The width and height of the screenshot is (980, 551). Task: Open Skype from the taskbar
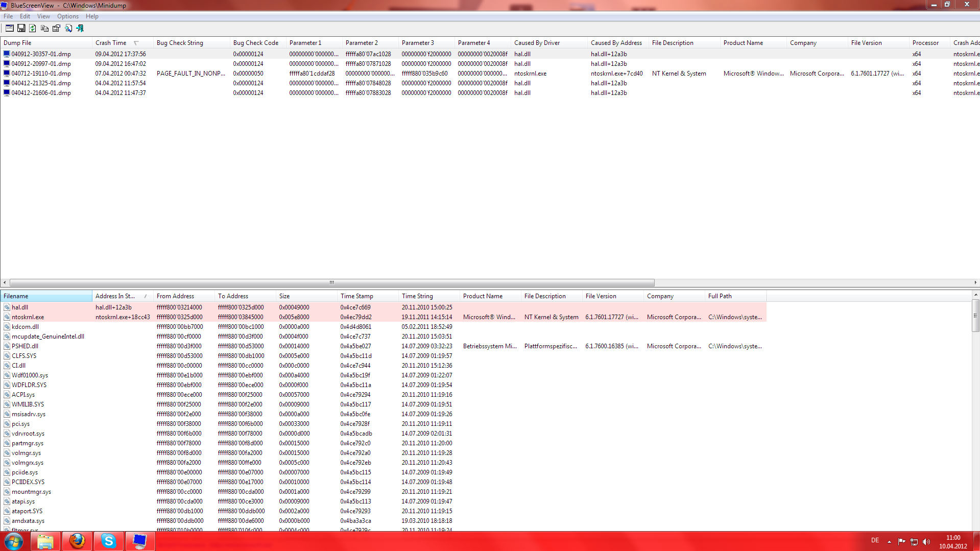[x=108, y=541]
